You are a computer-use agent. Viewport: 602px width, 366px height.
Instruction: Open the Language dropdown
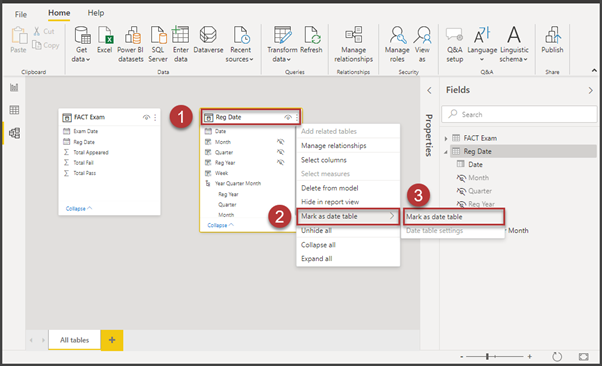point(482,44)
